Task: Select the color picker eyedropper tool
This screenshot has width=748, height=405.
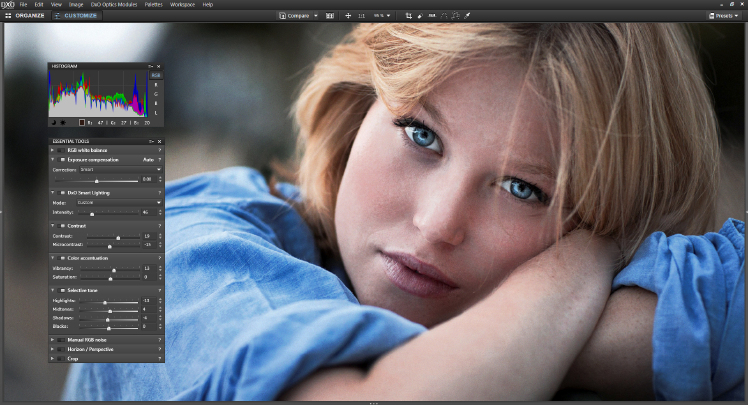Action: pos(468,16)
